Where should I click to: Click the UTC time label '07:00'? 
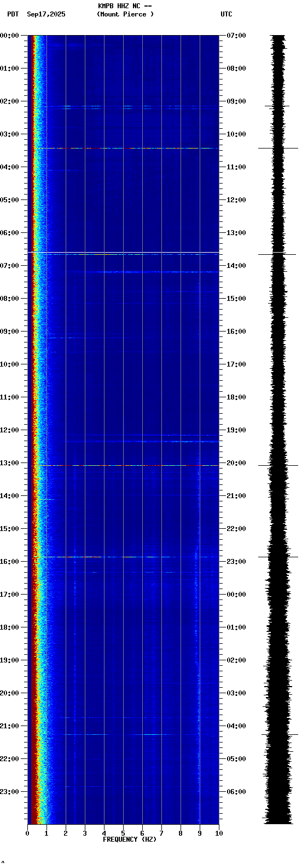click(x=236, y=36)
